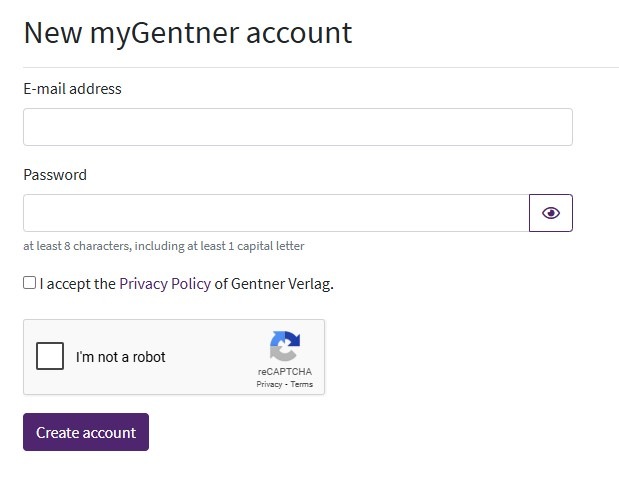619x481 pixels.
Task: Check the "I'm not a robot" box
Action: coord(50,357)
